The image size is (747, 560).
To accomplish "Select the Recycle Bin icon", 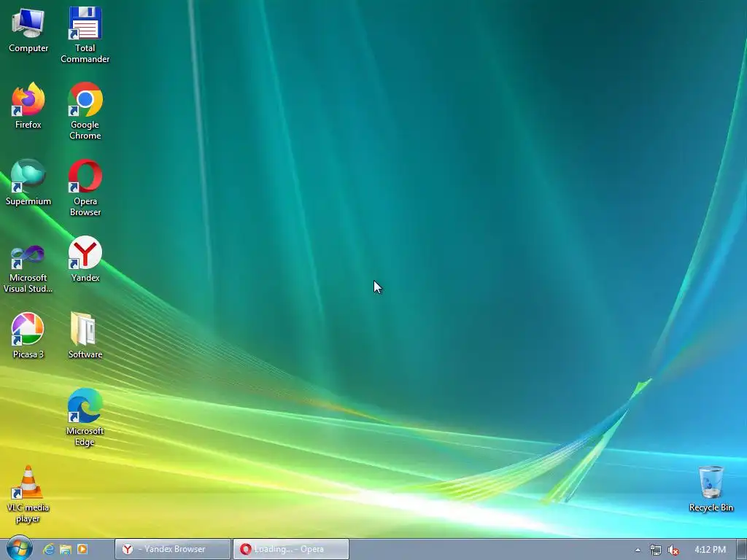I will [x=711, y=489].
